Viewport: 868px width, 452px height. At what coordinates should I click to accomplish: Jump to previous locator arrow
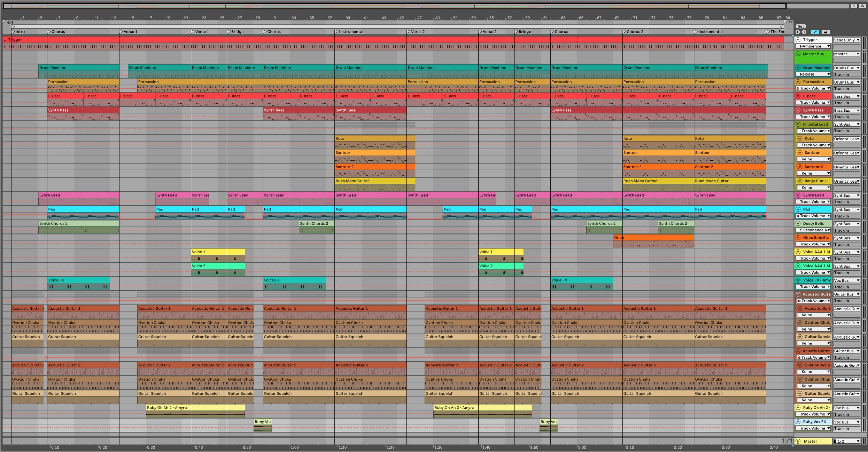pyautogui.click(x=798, y=32)
